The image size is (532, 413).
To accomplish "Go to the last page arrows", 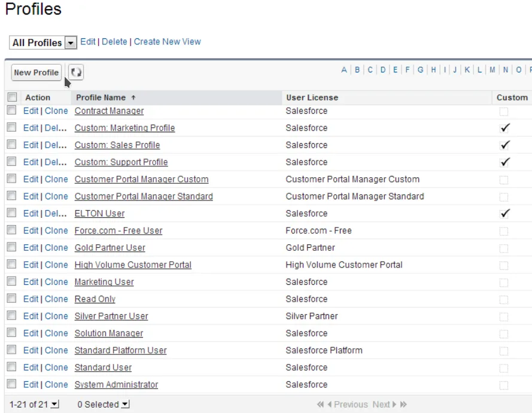I will (403, 404).
